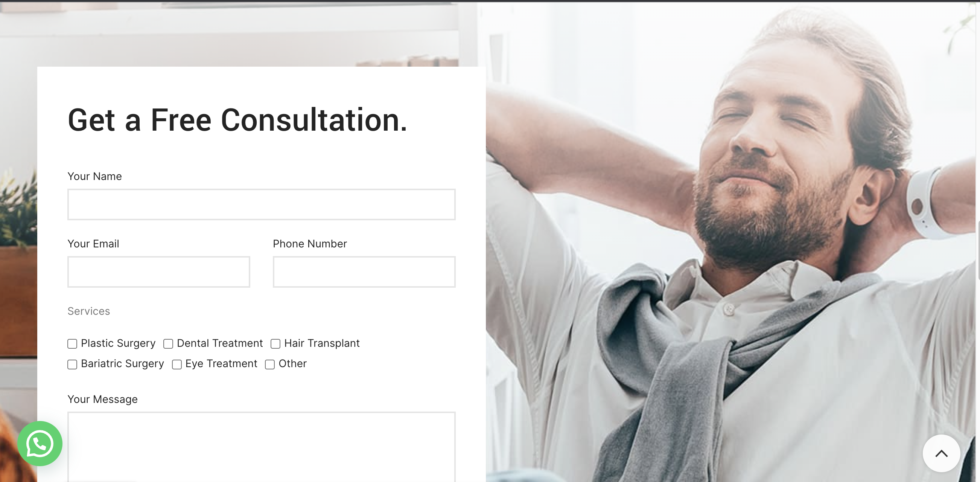Click into the Your Email field

[159, 272]
